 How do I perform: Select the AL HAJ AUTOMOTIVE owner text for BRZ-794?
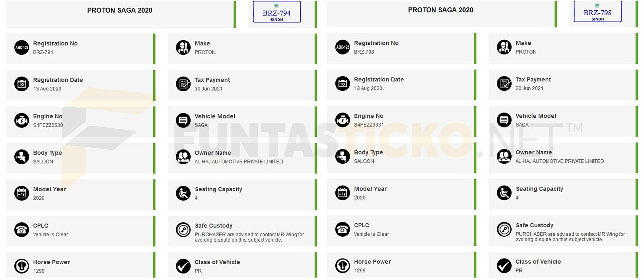[x=239, y=162]
